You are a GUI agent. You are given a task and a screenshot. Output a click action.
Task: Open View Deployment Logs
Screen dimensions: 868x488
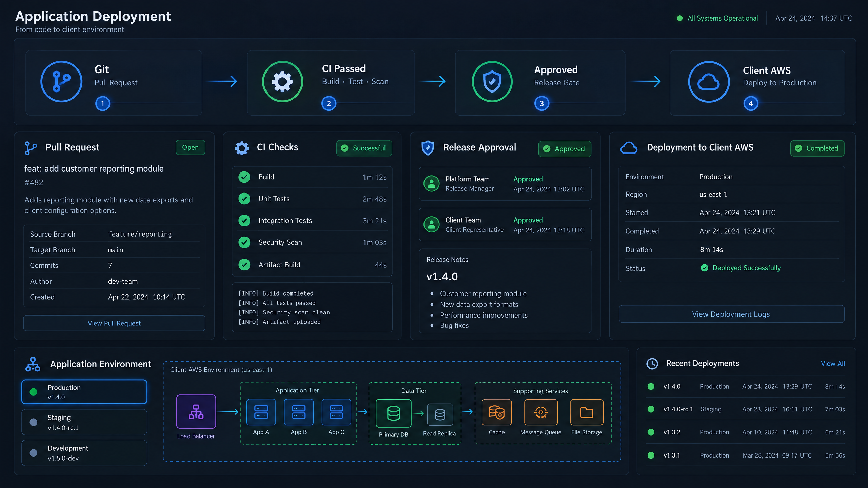coord(731,314)
